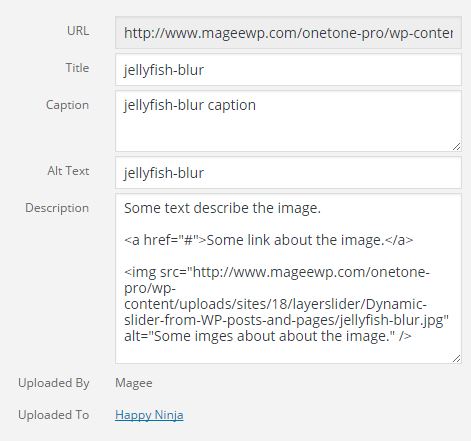Click the Caption box resize handle
The width and height of the screenshot is (471, 441).
click(457, 146)
